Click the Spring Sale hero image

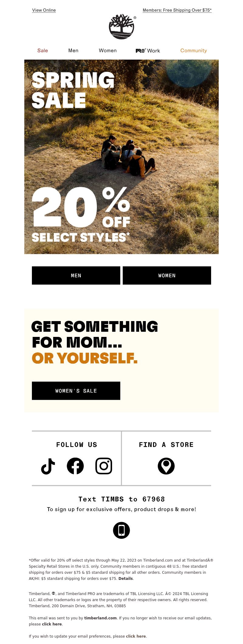[122, 157]
